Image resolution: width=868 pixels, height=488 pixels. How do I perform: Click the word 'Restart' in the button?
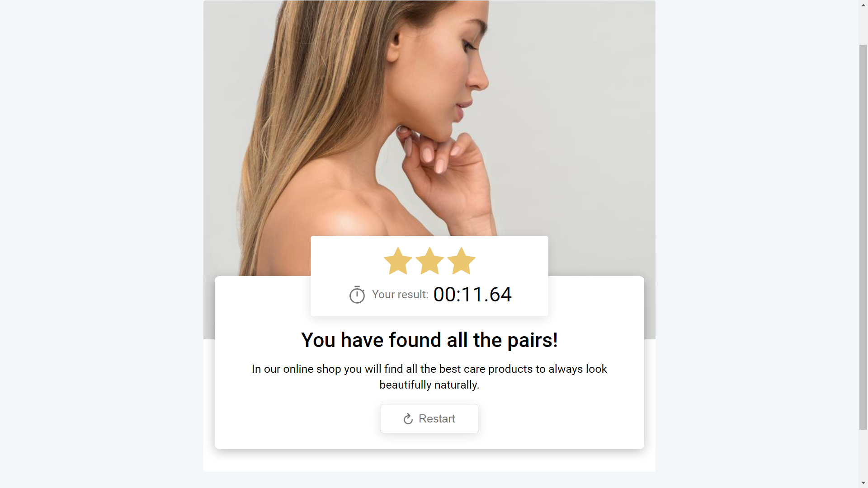[437, 419]
